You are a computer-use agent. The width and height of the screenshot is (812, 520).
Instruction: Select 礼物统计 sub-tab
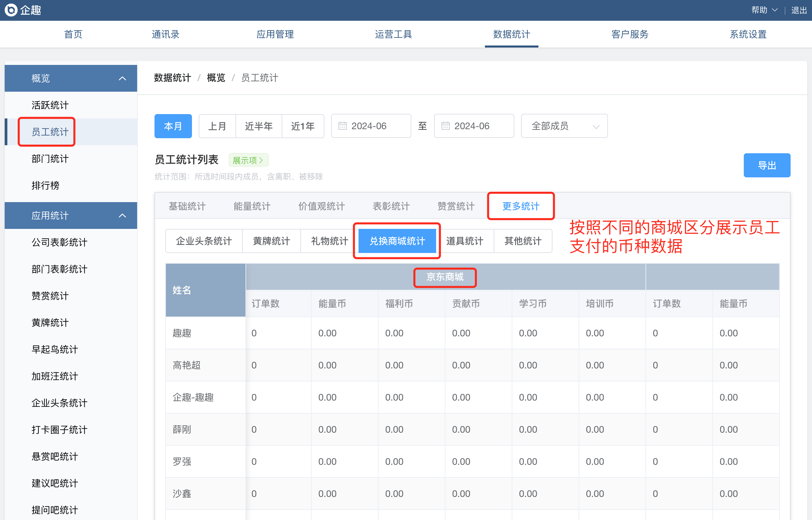(x=329, y=241)
